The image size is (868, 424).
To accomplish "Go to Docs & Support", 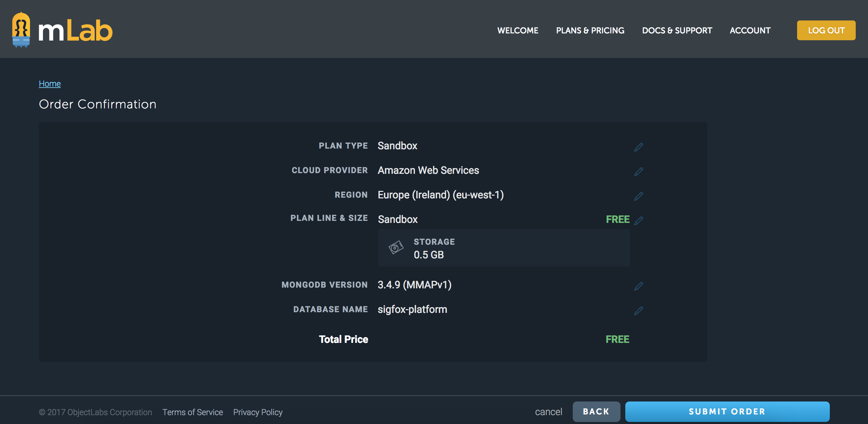I will [x=677, y=30].
